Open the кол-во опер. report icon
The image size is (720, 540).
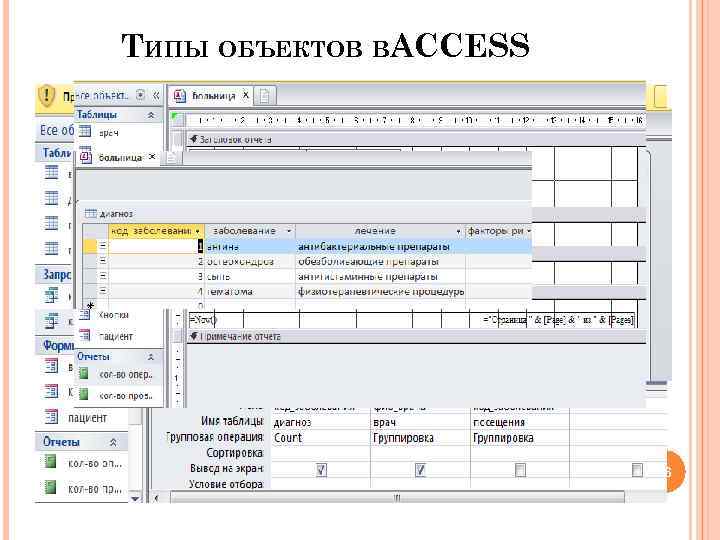tap(84, 374)
